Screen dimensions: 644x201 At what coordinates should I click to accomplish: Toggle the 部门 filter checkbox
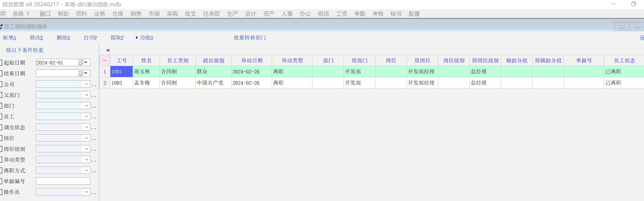click(x=1, y=106)
